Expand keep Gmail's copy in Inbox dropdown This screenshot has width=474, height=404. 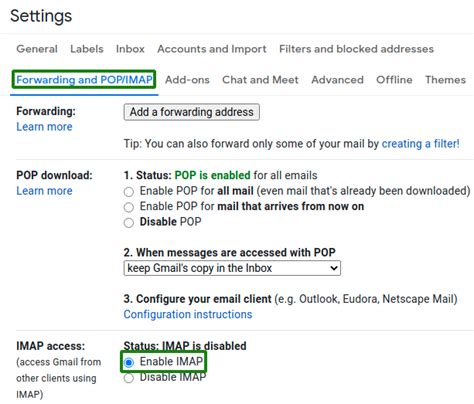(x=232, y=268)
